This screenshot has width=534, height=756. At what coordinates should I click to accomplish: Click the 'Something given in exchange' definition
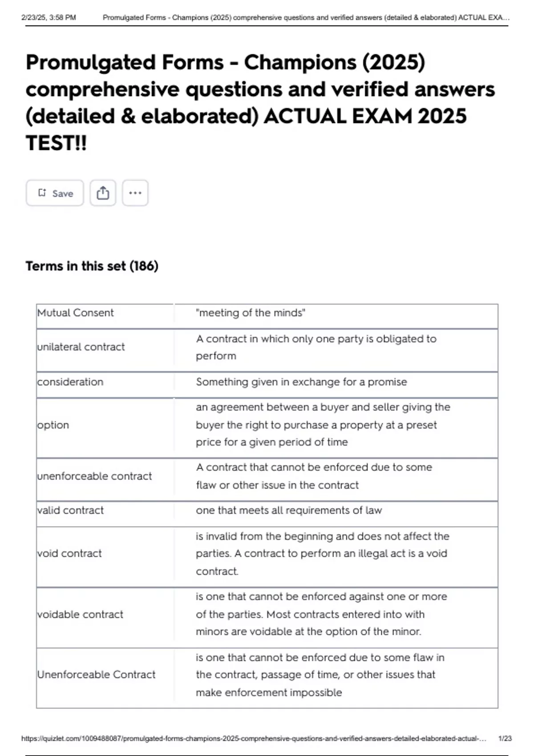tap(301, 382)
